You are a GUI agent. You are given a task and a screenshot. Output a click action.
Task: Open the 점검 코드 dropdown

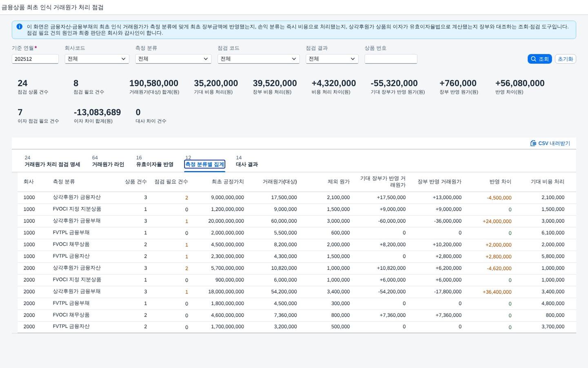258,59
